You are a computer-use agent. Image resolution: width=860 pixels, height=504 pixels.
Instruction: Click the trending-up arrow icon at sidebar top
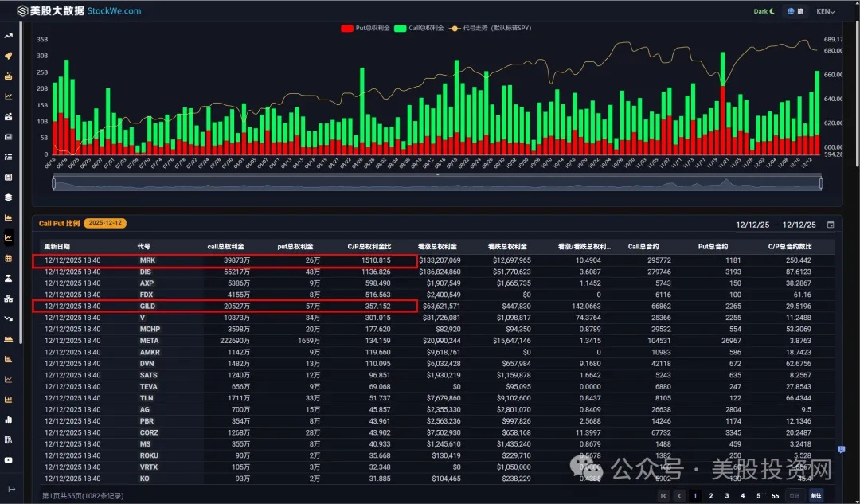(9, 36)
